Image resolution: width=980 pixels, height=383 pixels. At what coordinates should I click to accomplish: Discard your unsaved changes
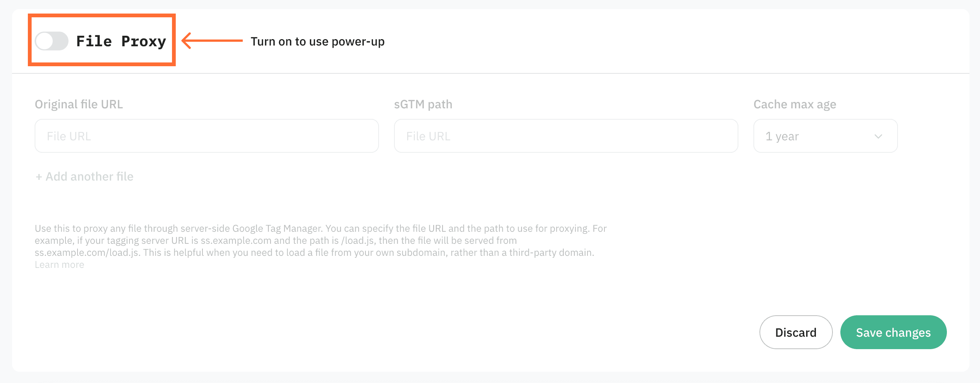[x=796, y=332]
